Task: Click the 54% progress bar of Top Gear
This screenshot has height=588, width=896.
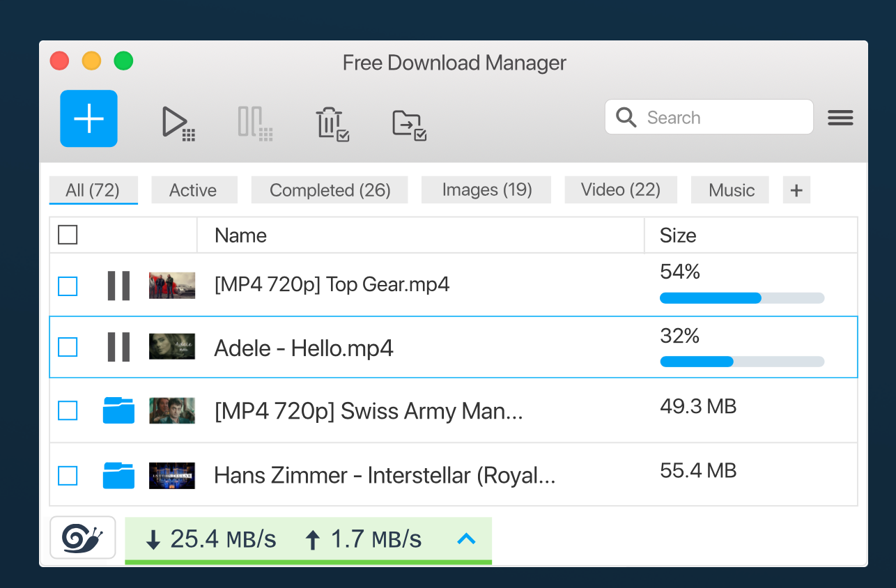Action: pyautogui.click(x=742, y=298)
